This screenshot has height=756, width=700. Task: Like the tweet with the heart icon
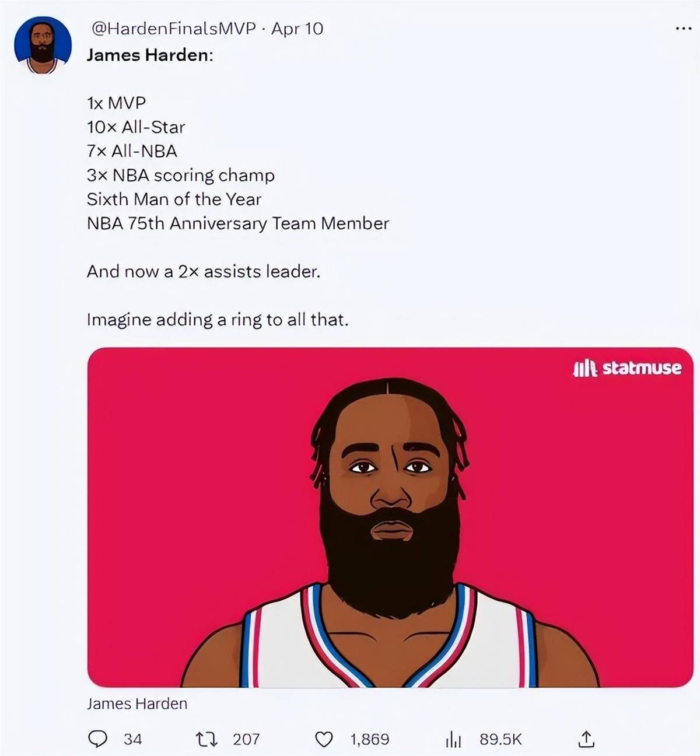pyautogui.click(x=323, y=740)
